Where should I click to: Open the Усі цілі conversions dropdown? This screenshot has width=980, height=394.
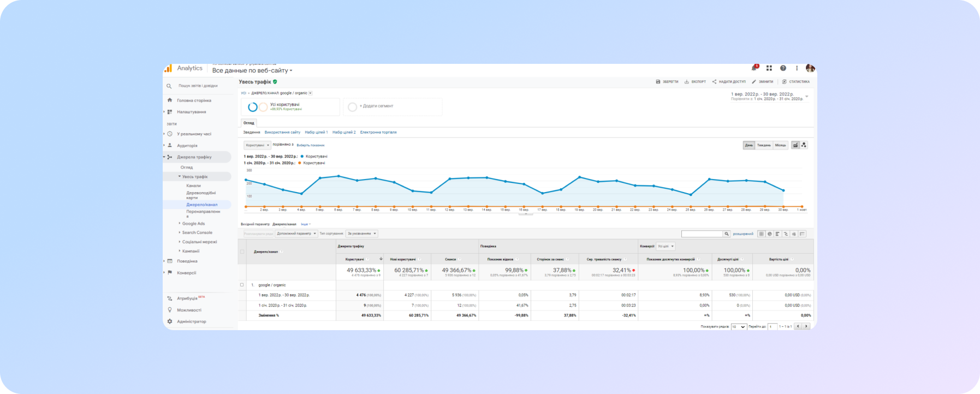pos(666,246)
